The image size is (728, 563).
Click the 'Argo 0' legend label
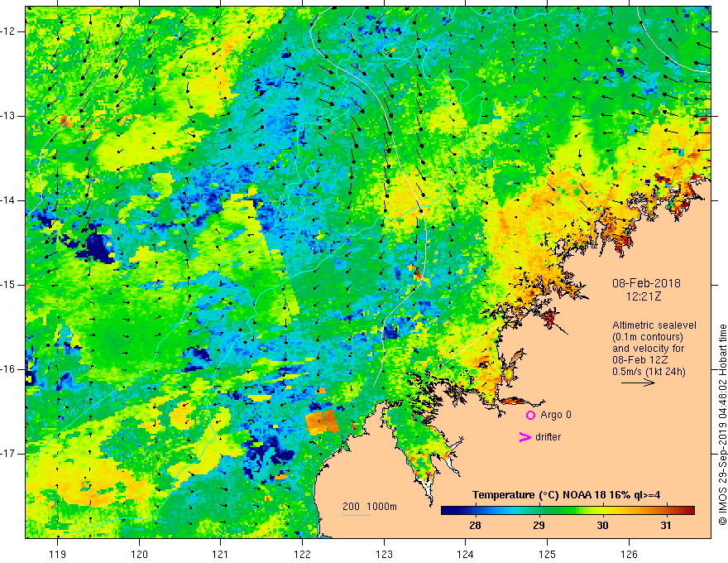[556, 415]
